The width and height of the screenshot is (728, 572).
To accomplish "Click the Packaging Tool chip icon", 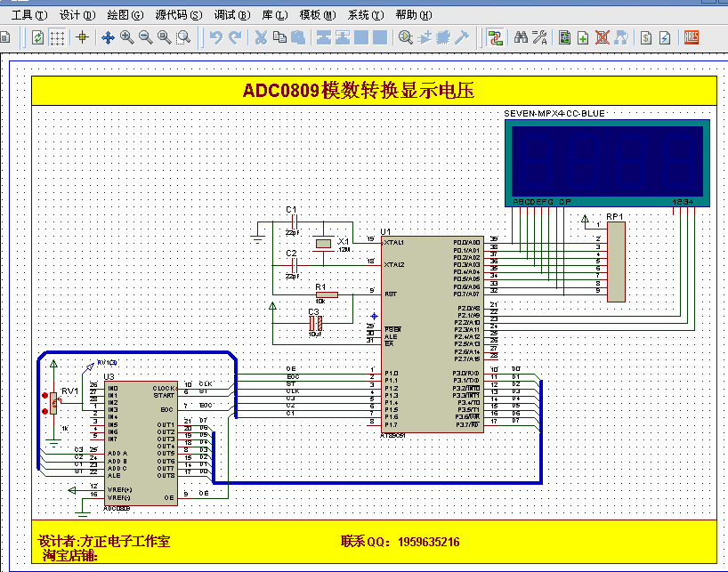I will coord(443,37).
